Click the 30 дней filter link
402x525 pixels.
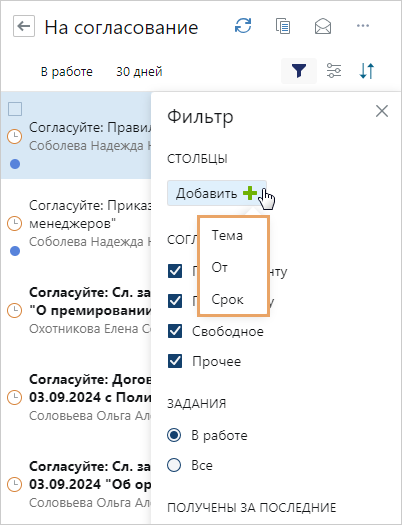139,72
